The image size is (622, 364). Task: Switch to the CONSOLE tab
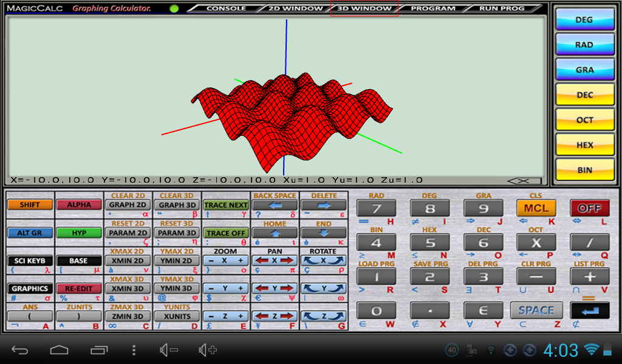[x=226, y=8]
